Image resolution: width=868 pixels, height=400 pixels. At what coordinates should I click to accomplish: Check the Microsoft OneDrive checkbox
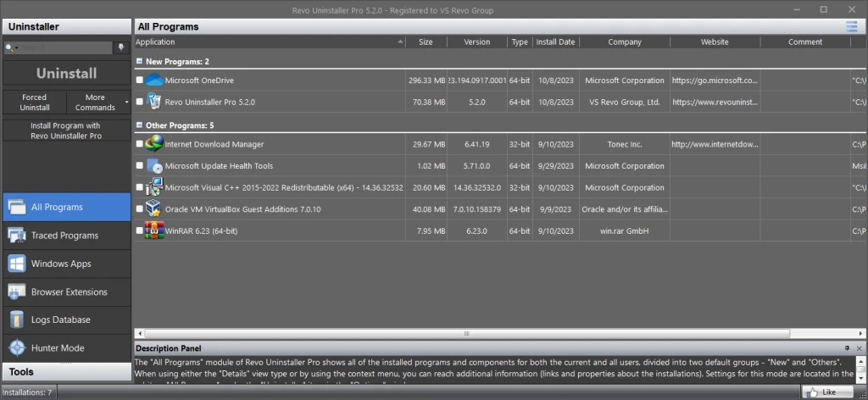pyautogui.click(x=140, y=81)
